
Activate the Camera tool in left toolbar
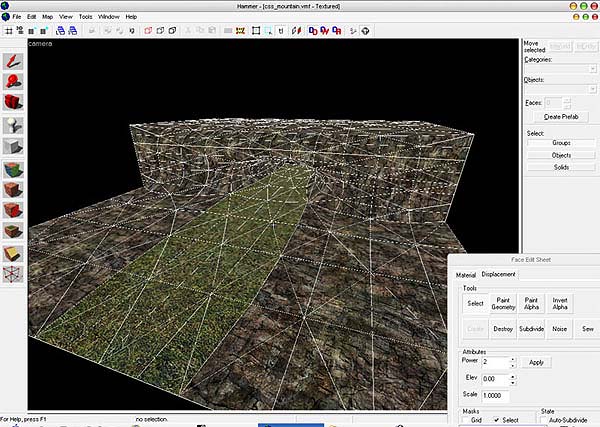(14, 104)
